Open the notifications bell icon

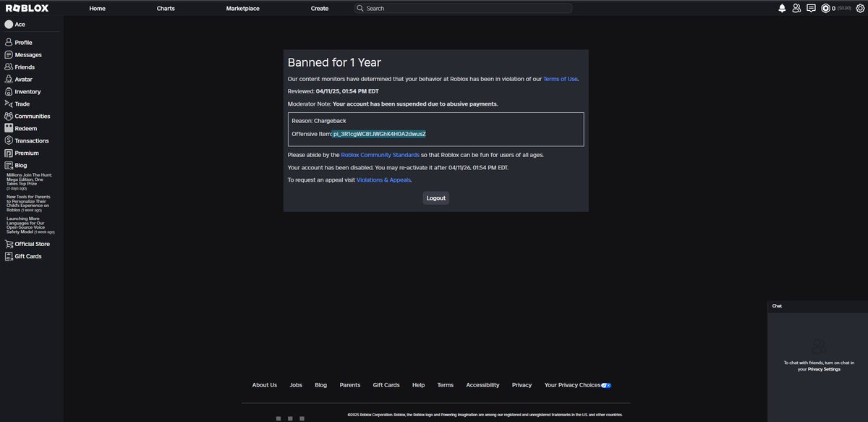782,8
